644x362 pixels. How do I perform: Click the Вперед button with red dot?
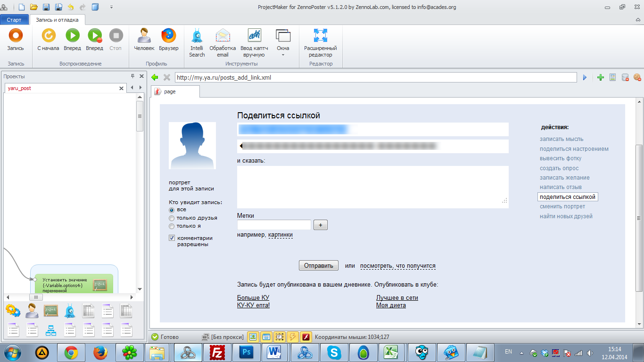[94, 40]
